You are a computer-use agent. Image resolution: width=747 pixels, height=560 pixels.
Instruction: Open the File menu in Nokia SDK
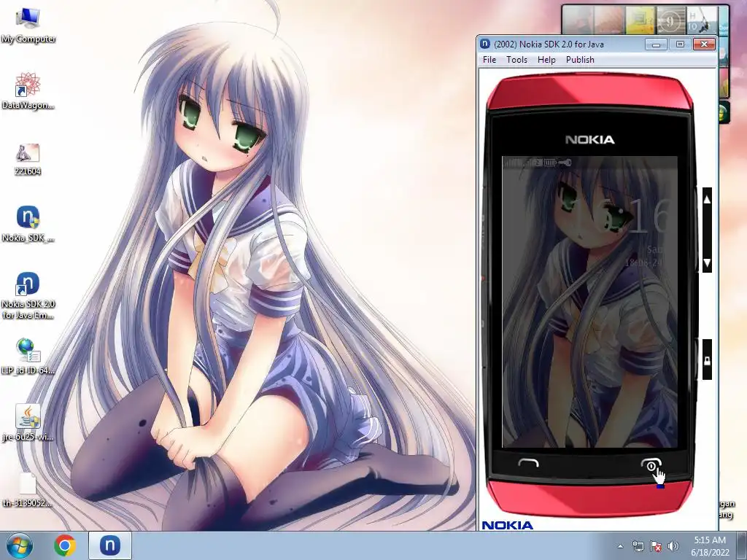click(489, 60)
